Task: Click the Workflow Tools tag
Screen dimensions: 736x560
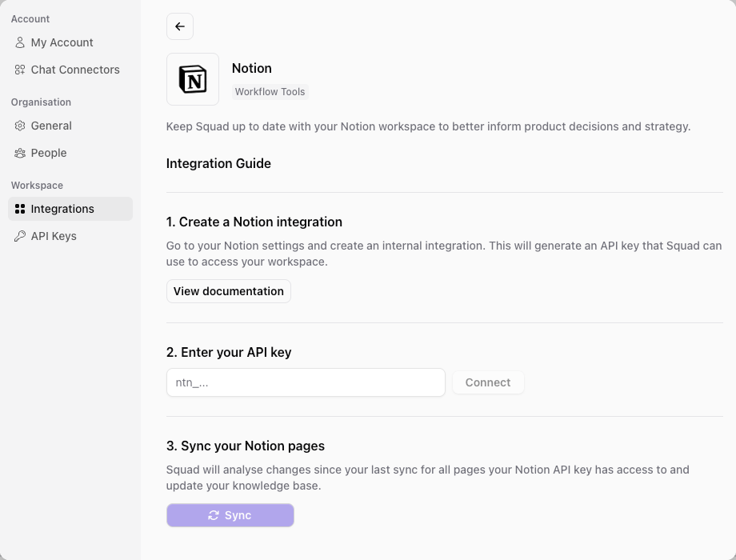Action: [x=270, y=91]
